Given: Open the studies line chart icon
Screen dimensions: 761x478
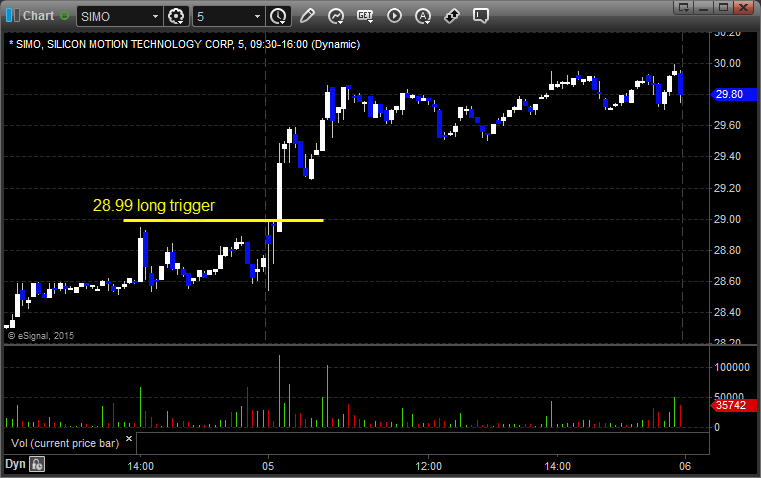Looking at the screenshot, I should 336,16.
